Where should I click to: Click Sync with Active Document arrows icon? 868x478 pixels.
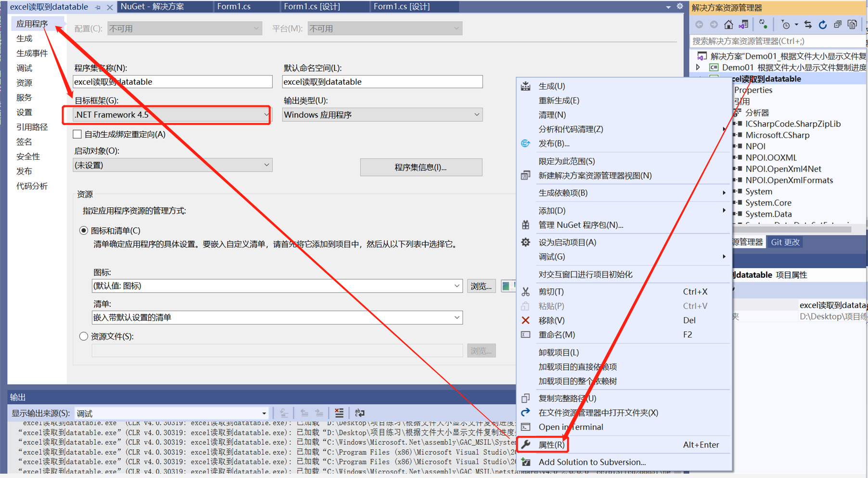[808, 25]
